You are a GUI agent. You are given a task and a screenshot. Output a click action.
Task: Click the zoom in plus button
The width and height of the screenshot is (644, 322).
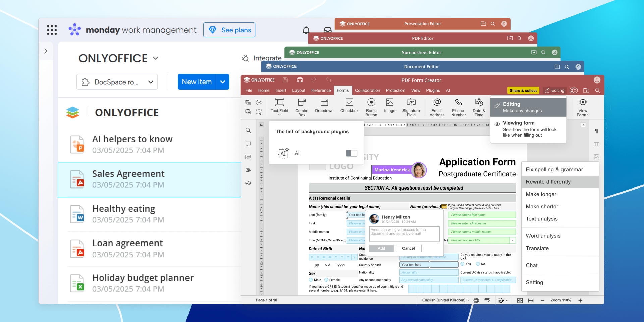click(x=580, y=300)
